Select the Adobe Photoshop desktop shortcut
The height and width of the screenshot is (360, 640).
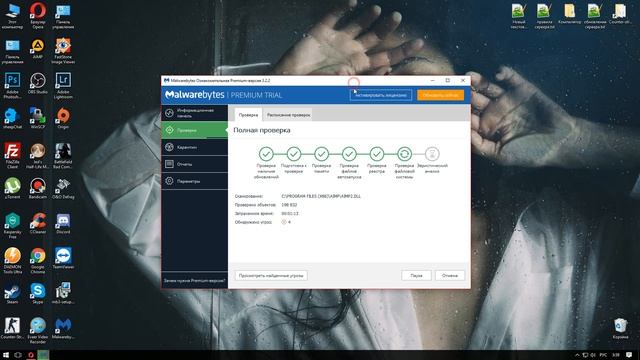pyautogui.click(x=12, y=86)
